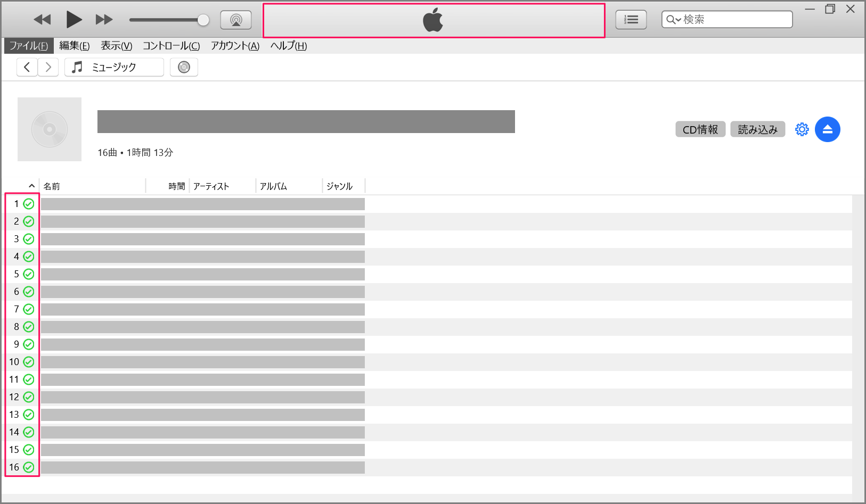Image resolution: width=866 pixels, height=504 pixels.
Task: Click the Play button
Action: point(74,20)
